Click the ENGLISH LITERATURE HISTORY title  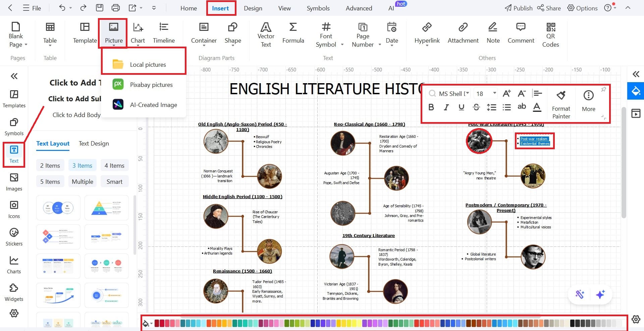tap(325, 89)
